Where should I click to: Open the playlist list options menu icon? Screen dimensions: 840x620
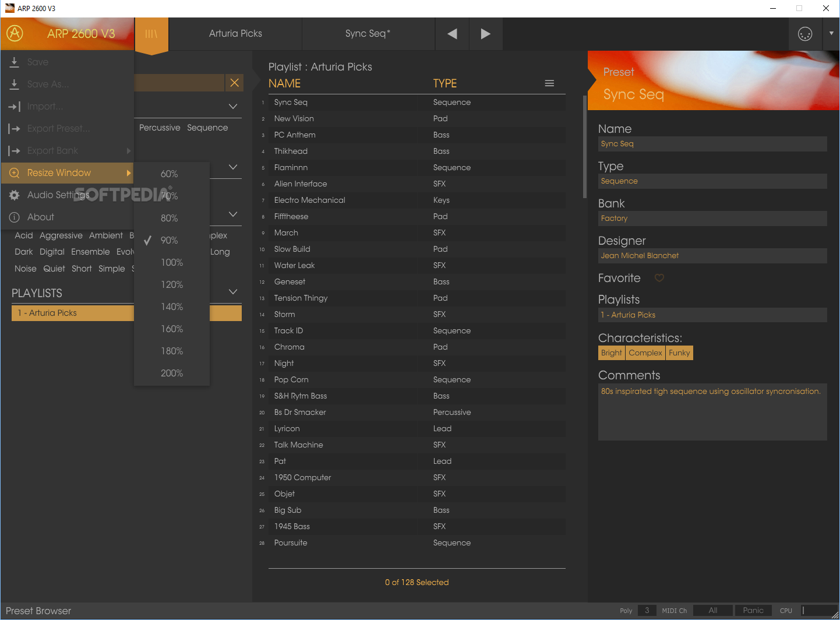549,83
